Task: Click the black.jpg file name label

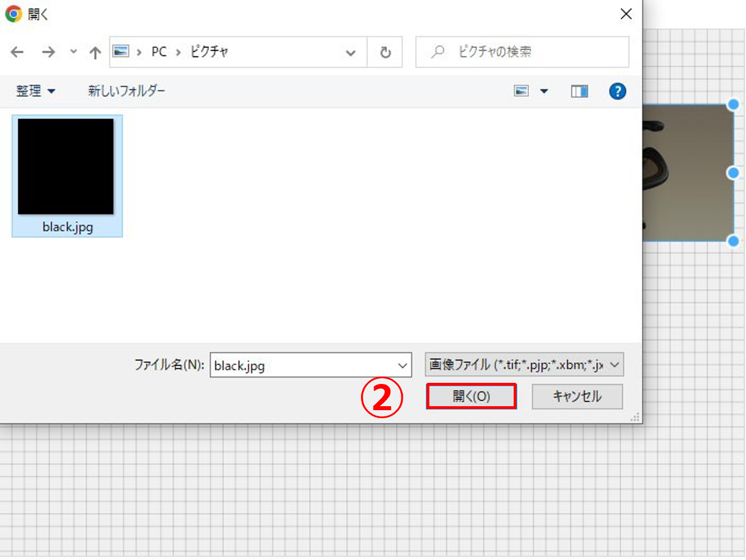Action: click(68, 227)
